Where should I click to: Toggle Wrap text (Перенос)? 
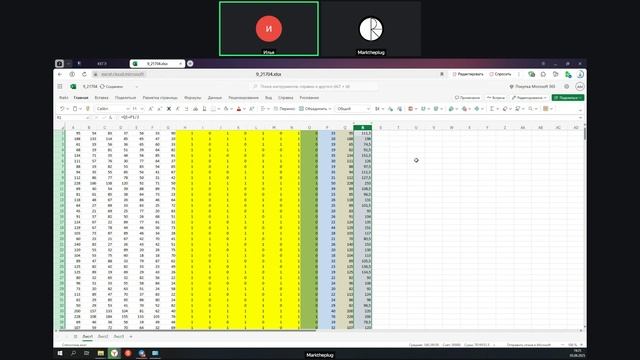pos(284,109)
